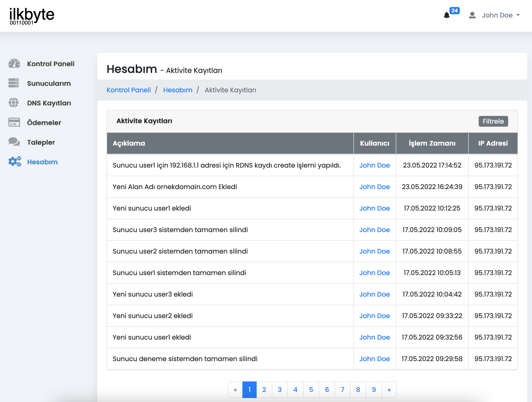Viewport: 532px width, 402px height.
Task: Go to pagination page 8
Action: [358, 390]
